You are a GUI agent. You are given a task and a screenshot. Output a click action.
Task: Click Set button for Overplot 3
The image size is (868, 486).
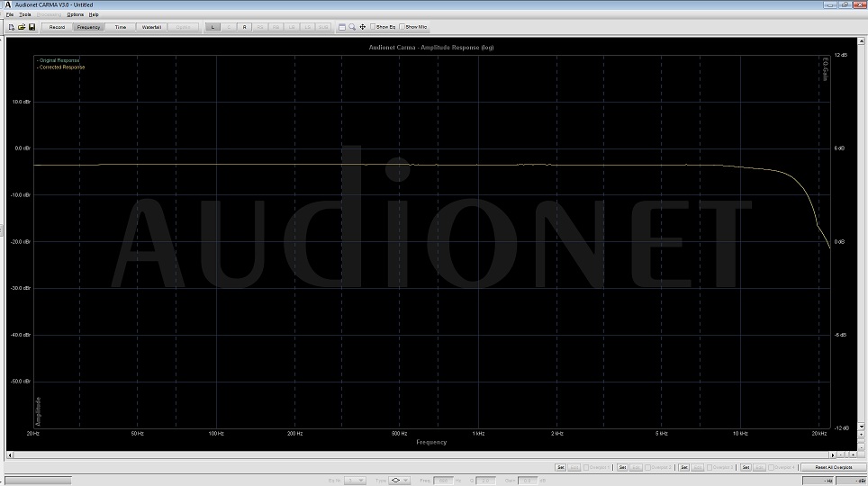coord(683,468)
